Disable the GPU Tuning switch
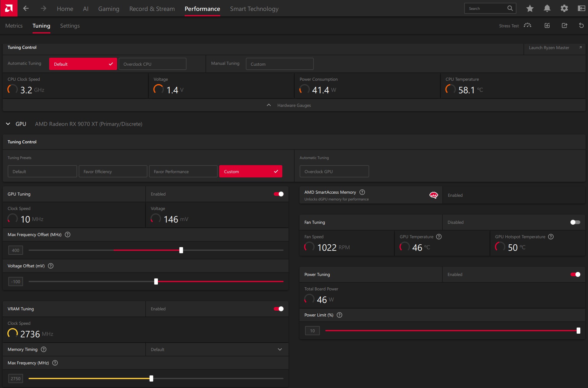Screen dimensions: 588x388 278,194
